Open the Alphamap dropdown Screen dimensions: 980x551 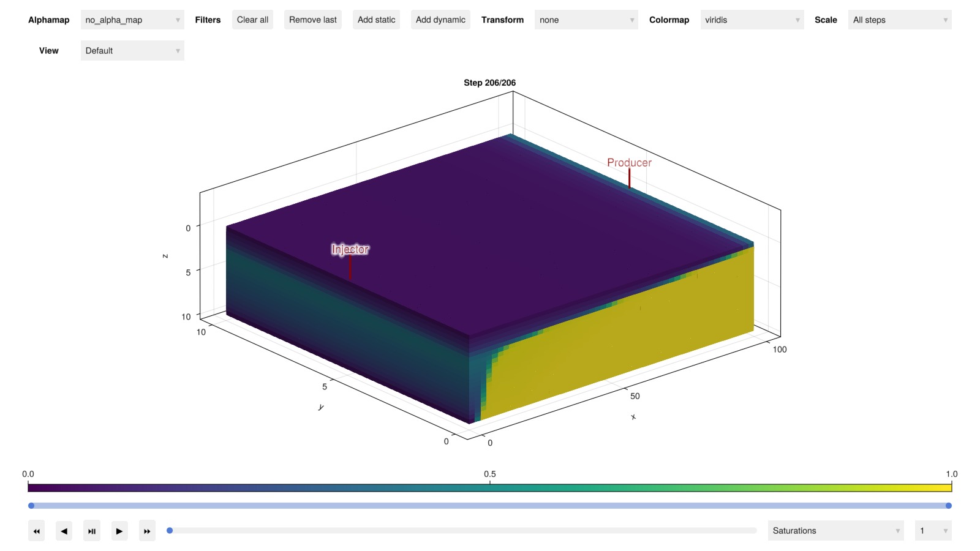[132, 20]
